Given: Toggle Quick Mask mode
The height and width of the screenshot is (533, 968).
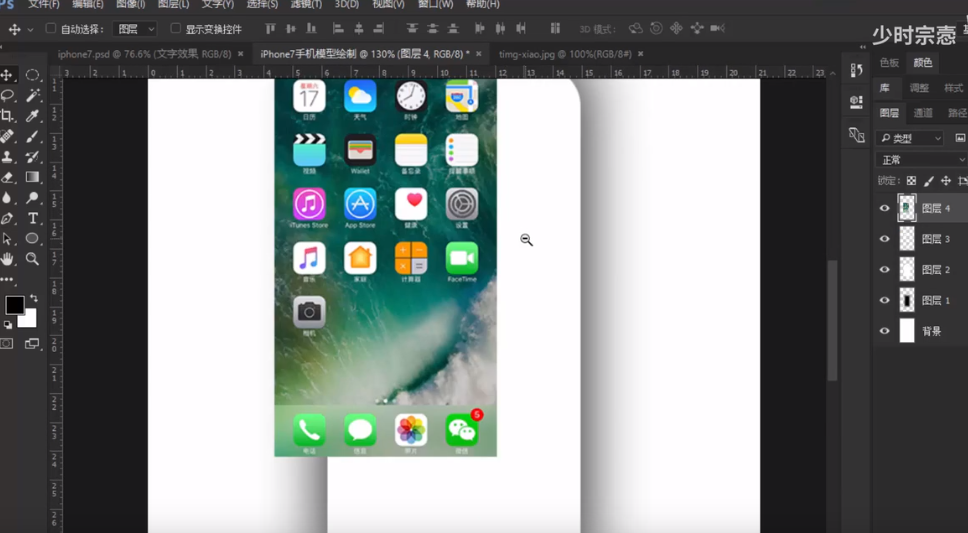Looking at the screenshot, I should pos(7,344).
